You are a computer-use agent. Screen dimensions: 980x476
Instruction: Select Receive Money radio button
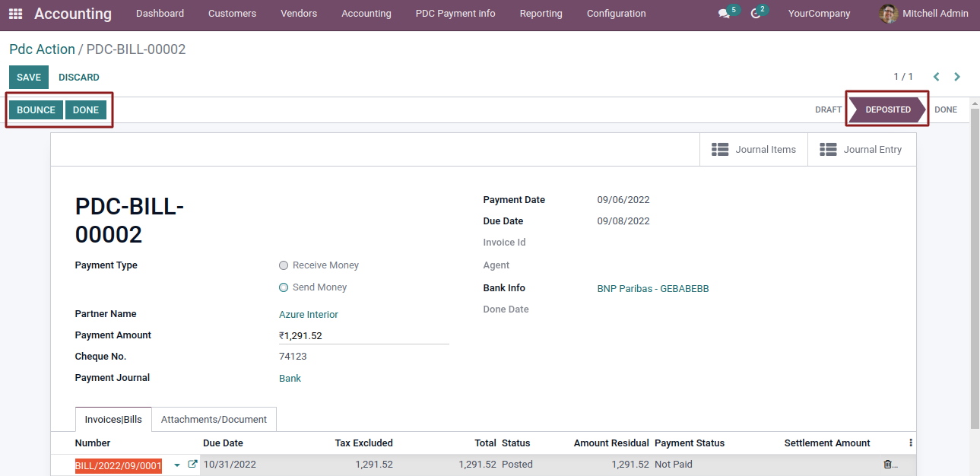point(284,265)
